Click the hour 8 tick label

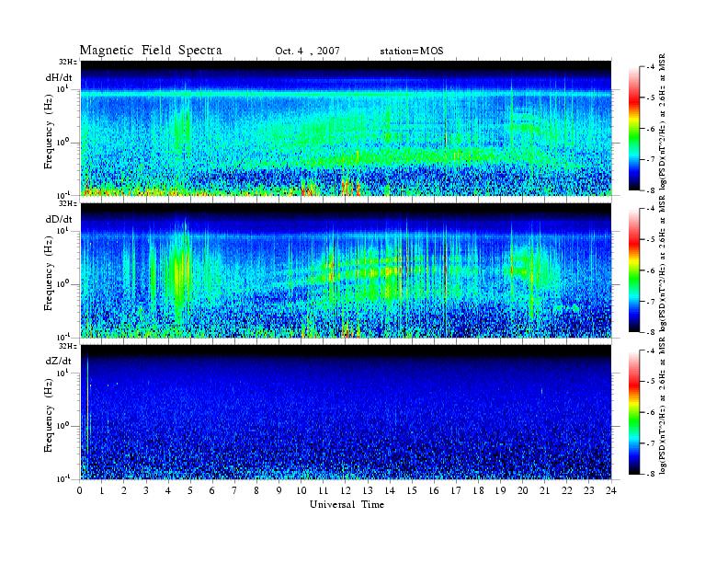click(x=256, y=490)
